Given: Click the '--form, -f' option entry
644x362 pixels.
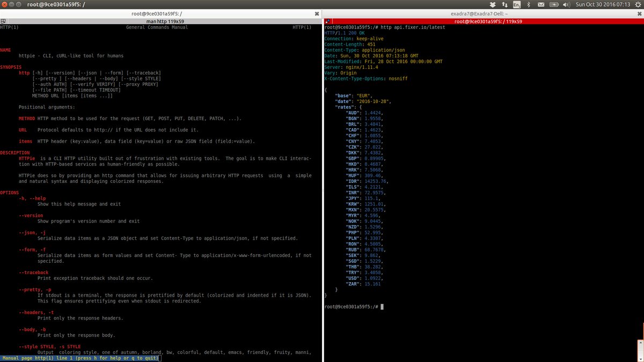Looking at the screenshot, I should click(32, 250).
